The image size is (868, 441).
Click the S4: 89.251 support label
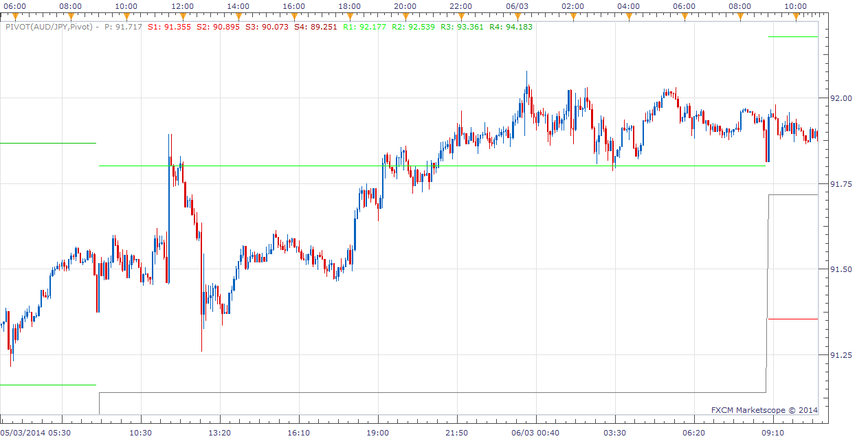click(315, 27)
